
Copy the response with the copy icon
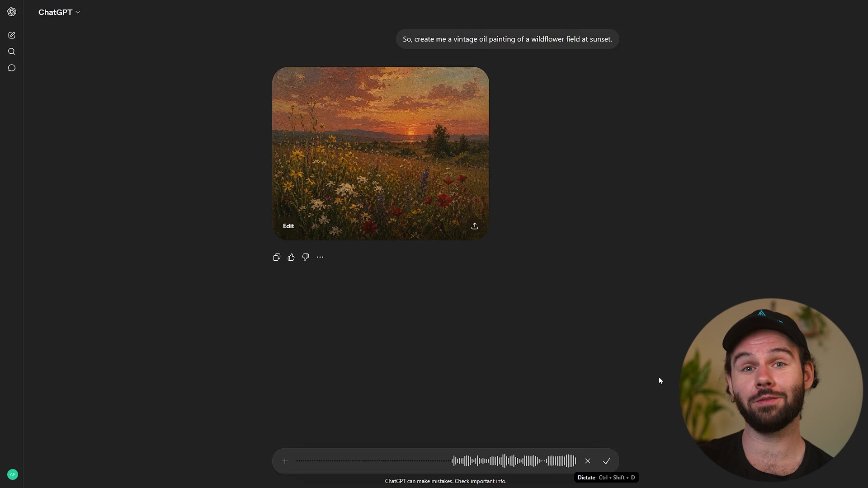[x=277, y=257]
